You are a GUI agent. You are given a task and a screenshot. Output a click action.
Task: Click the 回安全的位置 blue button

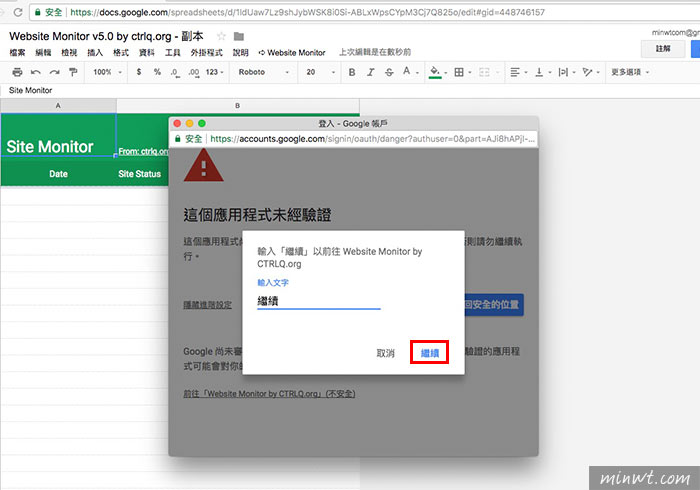click(494, 305)
